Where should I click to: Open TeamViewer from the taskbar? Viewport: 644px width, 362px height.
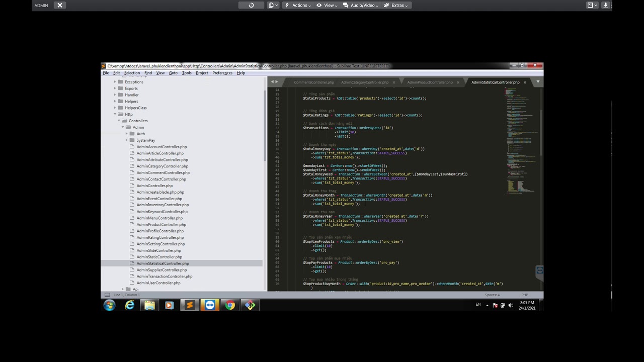click(210, 305)
